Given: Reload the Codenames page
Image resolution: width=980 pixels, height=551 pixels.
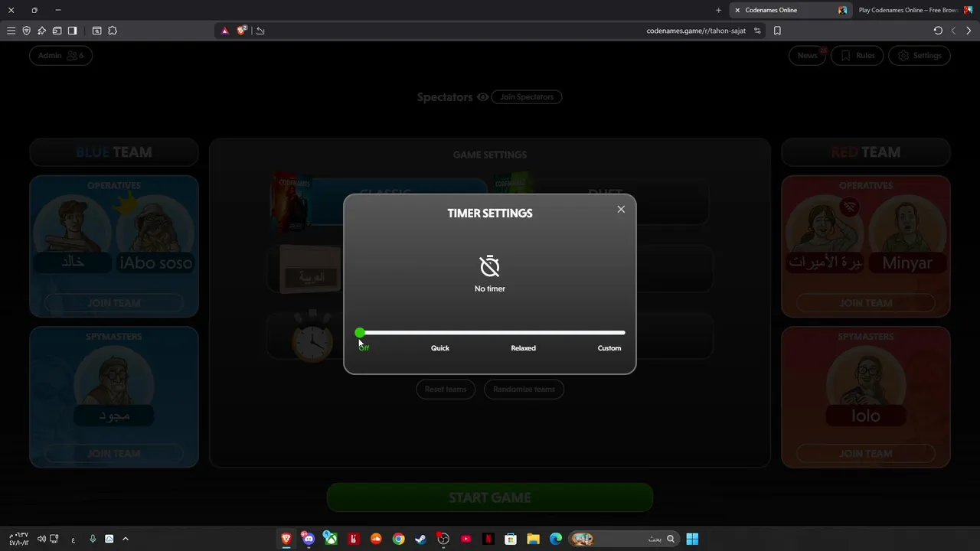Looking at the screenshot, I should click(x=938, y=31).
